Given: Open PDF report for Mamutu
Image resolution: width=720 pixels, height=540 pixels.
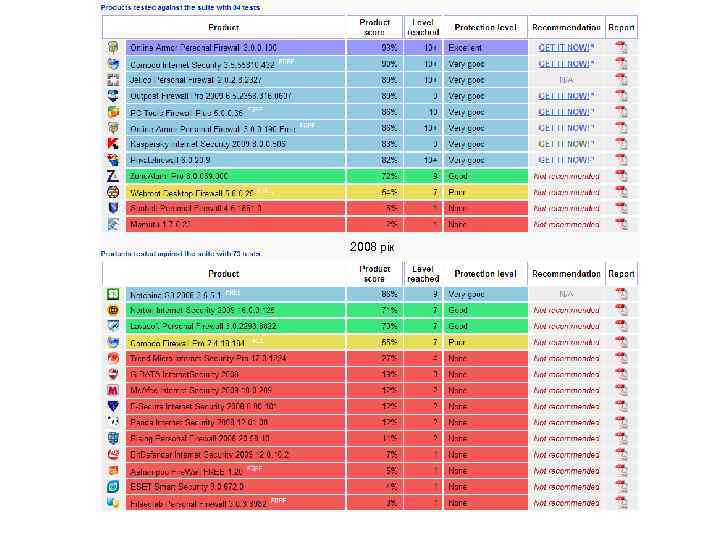Looking at the screenshot, I should point(621,224).
